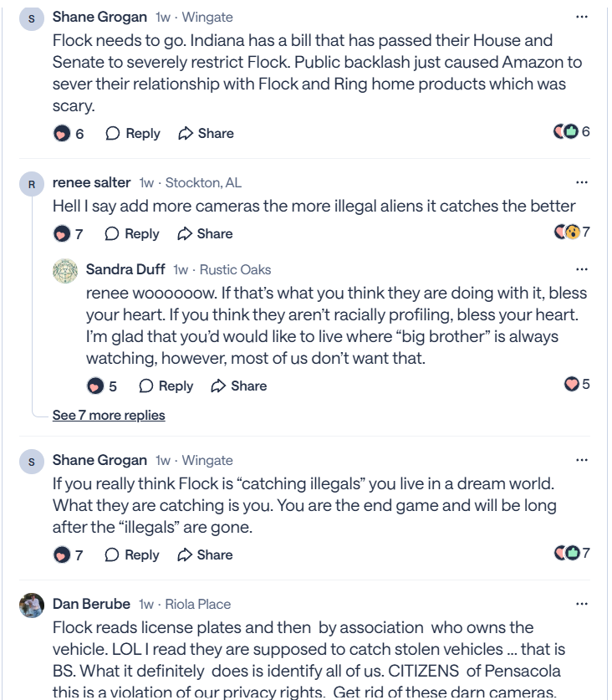Open Sandra Duff's profile avatar
This screenshot has height=700, width=612.
coord(65,271)
